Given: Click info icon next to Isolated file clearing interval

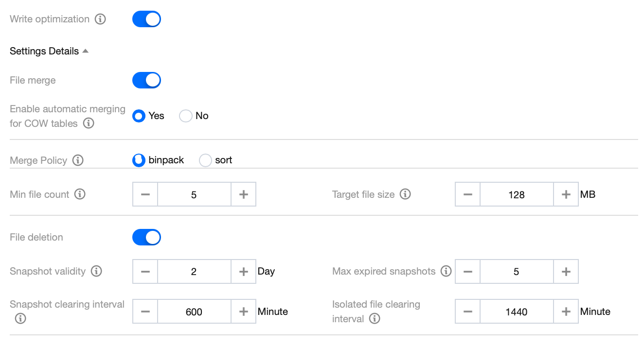Looking at the screenshot, I should click(375, 319).
